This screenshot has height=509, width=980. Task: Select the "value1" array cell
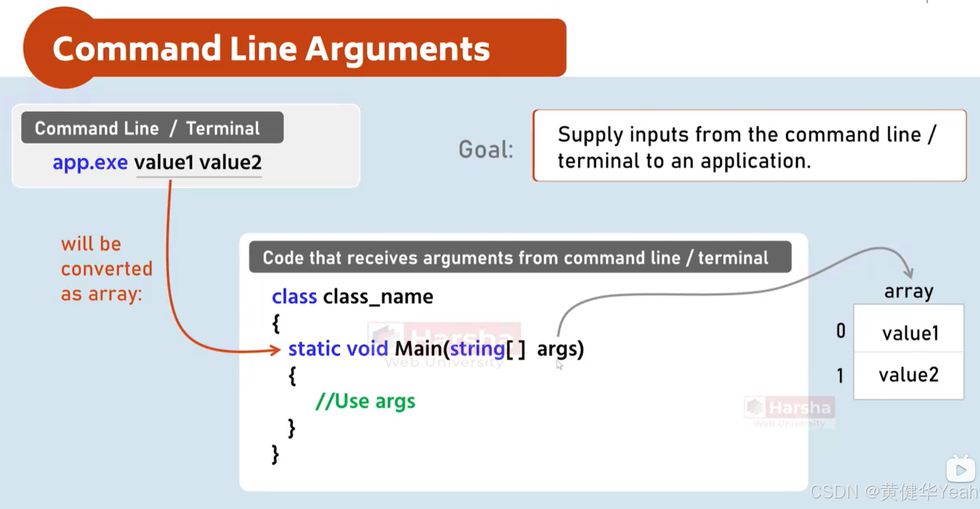tap(909, 328)
